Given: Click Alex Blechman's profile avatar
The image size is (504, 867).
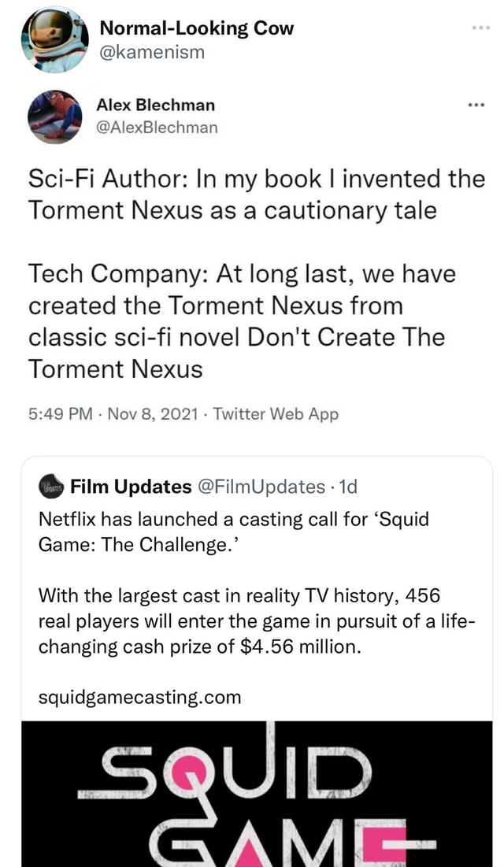Looking at the screenshot, I should (x=54, y=116).
